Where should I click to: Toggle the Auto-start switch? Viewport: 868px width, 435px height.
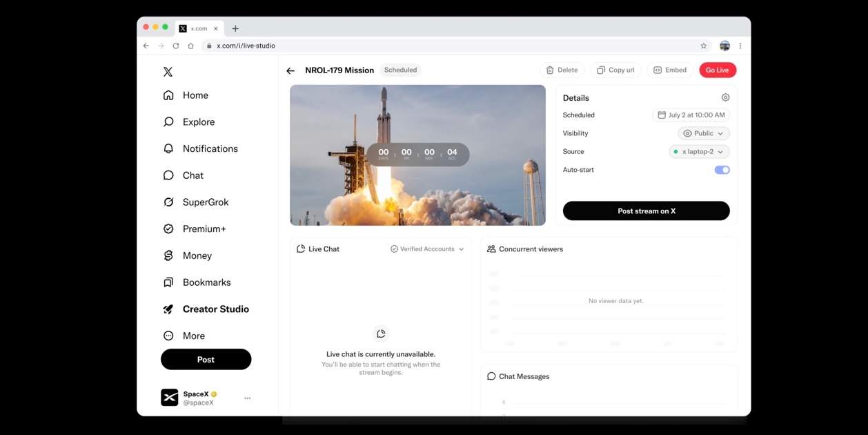[722, 170]
